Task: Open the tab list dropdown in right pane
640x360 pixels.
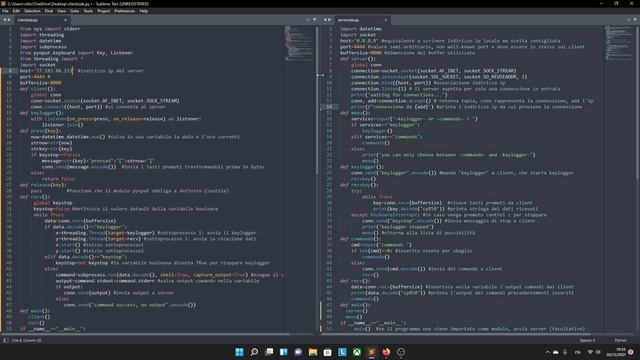Action: pyautogui.click(x=635, y=20)
